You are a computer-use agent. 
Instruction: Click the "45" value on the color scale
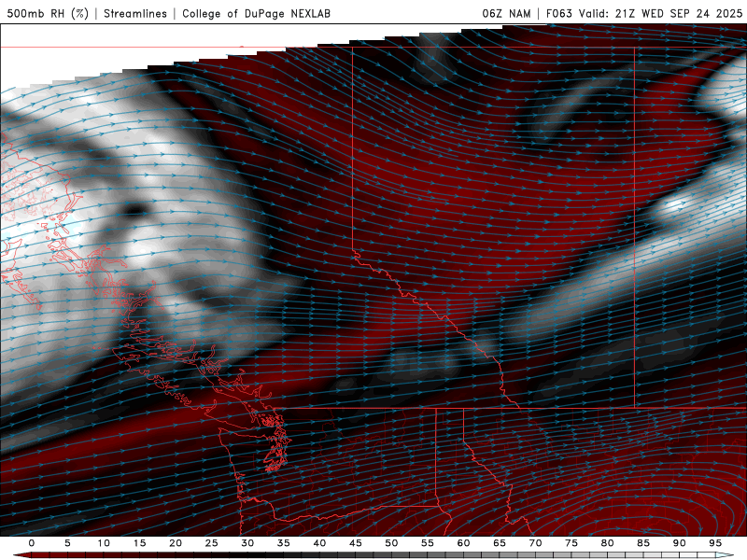pyautogui.click(x=356, y=543)
